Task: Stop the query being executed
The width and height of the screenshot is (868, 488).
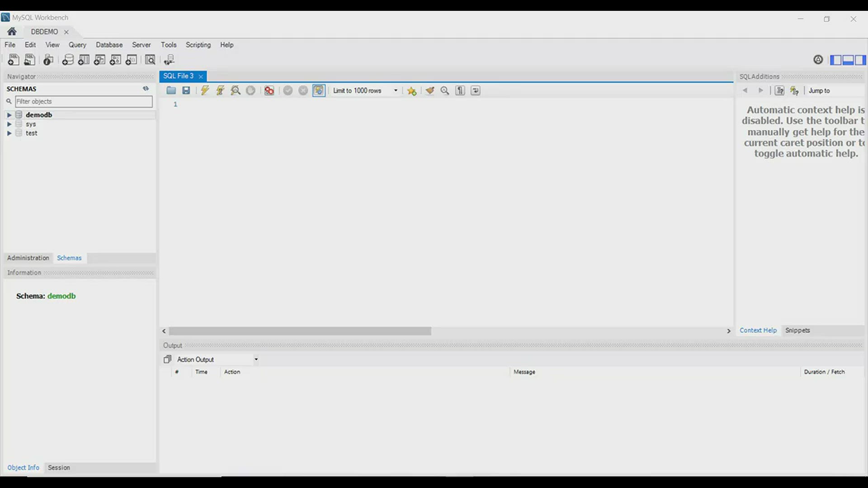Action: point(250,90)
